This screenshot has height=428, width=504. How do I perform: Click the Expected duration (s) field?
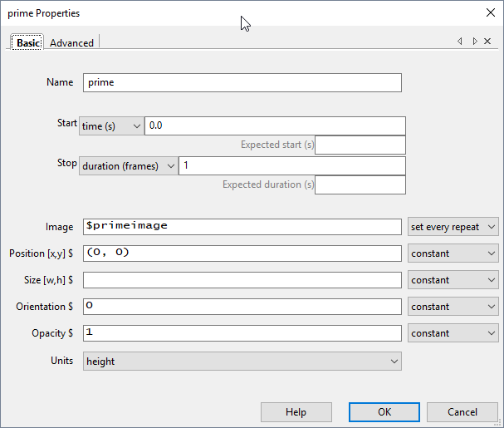[x=360, y=185]
